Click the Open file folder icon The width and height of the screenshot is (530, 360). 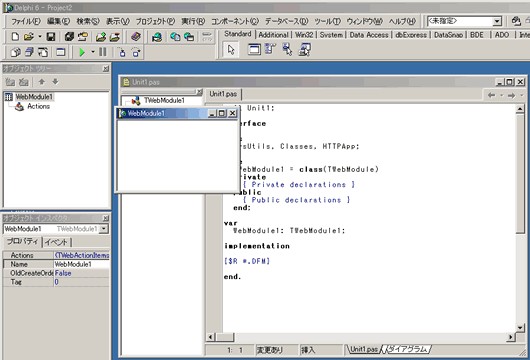coord(29,37)
